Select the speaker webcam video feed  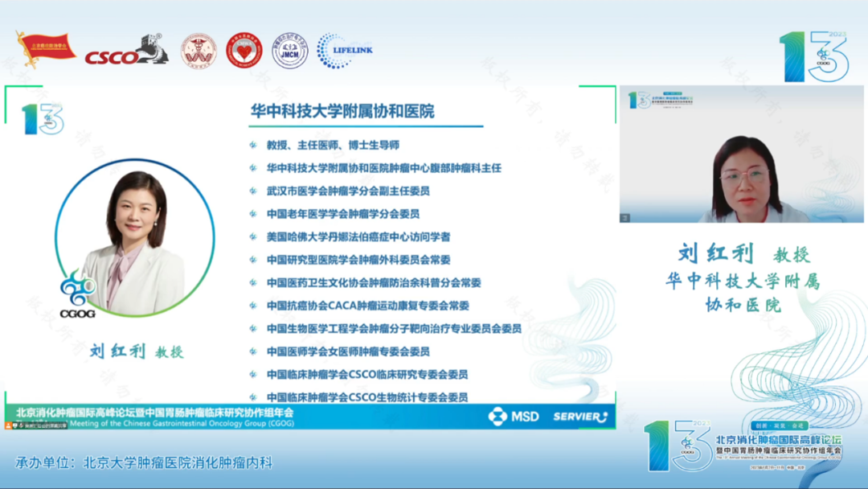point(741,154)
